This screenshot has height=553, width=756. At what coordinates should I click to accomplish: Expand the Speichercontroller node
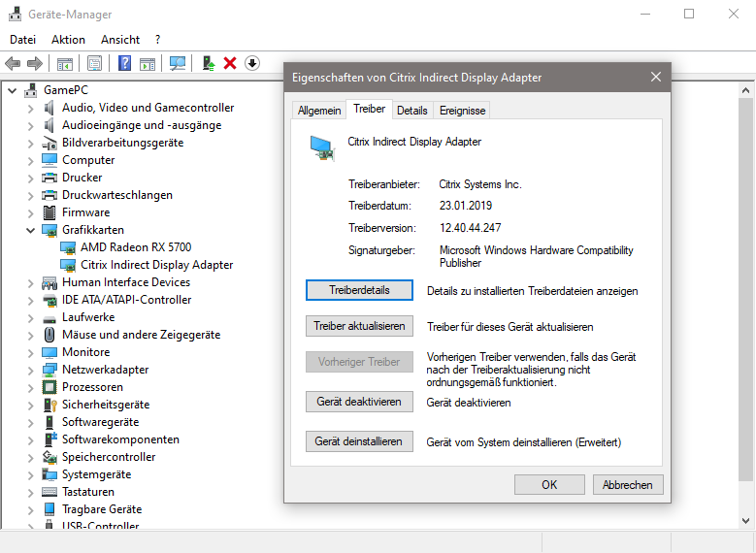30,458
